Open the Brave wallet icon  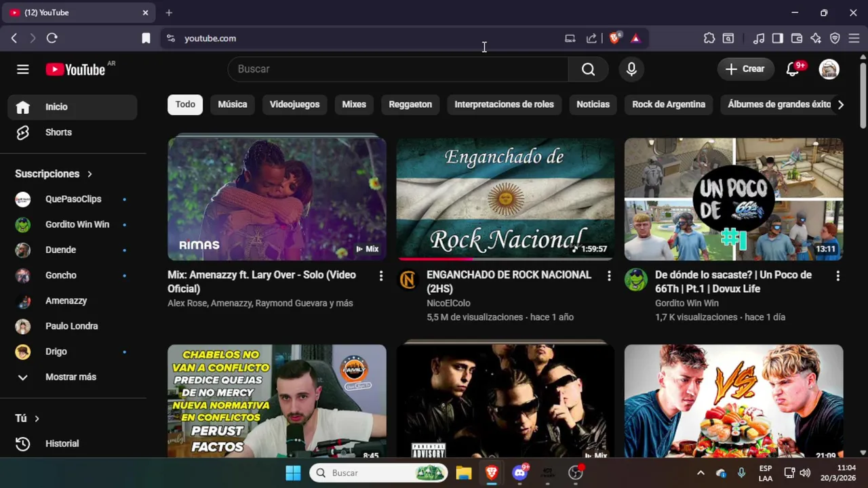click(797, 39)
